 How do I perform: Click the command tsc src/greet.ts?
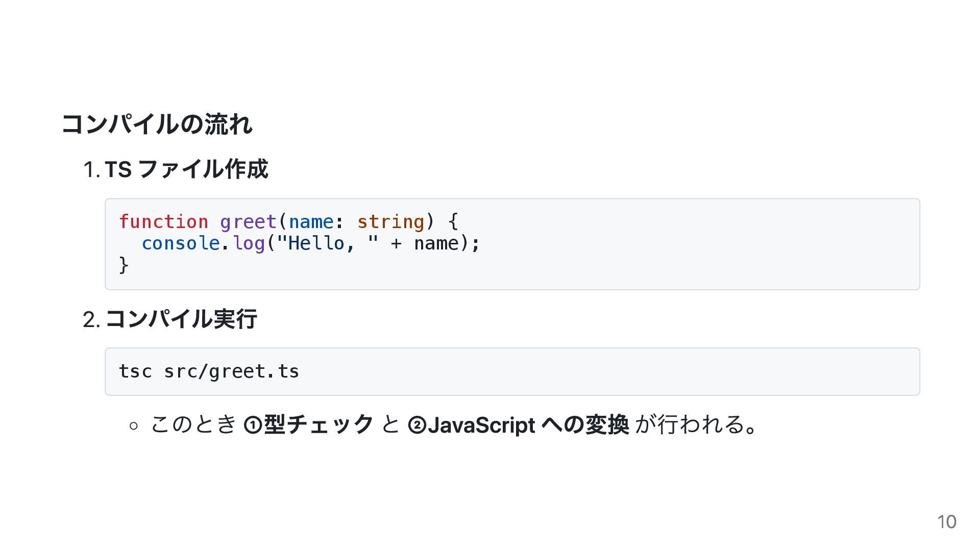[x=209, y=371]
